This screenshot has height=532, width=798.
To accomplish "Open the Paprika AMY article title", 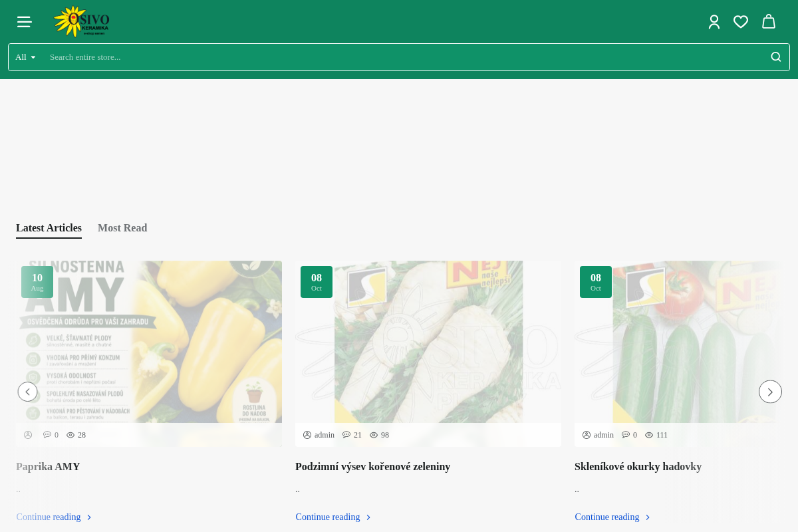I will click(x=48, y=467).
